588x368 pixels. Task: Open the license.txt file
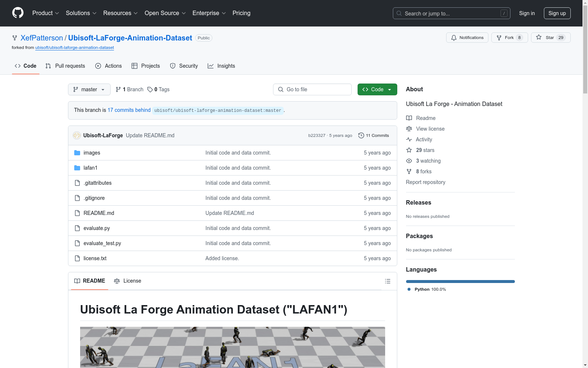tap(95, 258)
